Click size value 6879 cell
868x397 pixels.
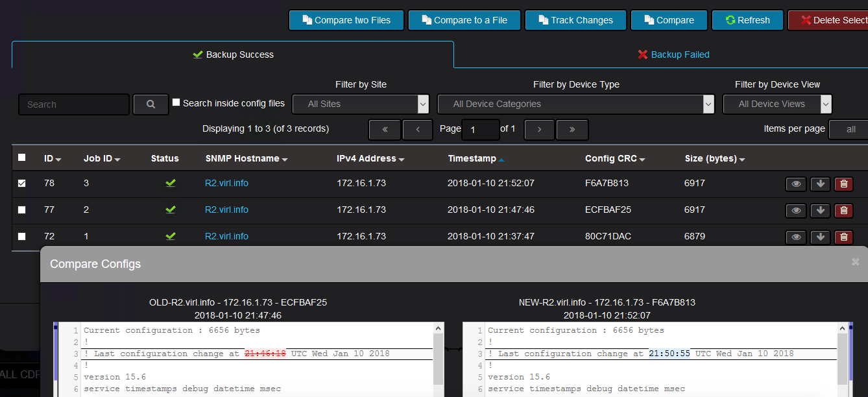(695, 236)
